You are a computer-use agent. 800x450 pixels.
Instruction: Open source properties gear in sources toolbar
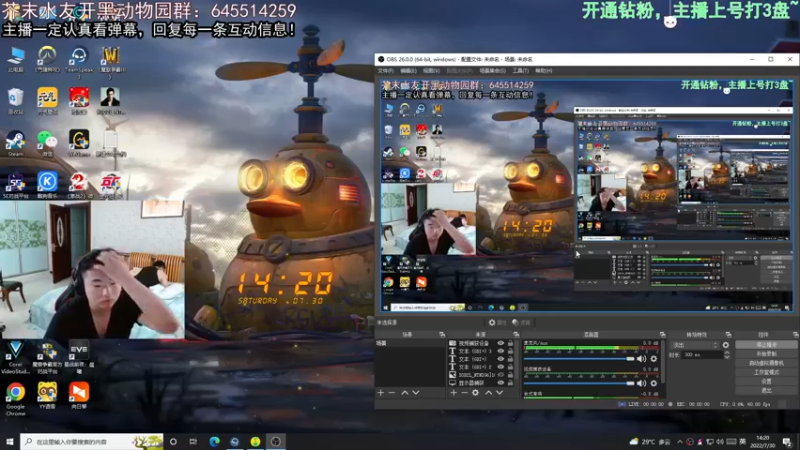[476, 393]
